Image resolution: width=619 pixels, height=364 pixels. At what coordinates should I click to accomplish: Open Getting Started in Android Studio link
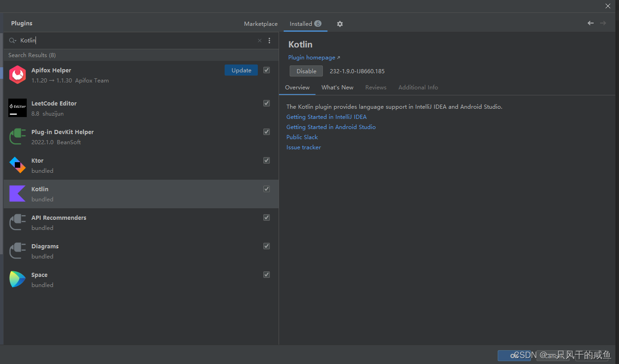(x=331, y=127)
